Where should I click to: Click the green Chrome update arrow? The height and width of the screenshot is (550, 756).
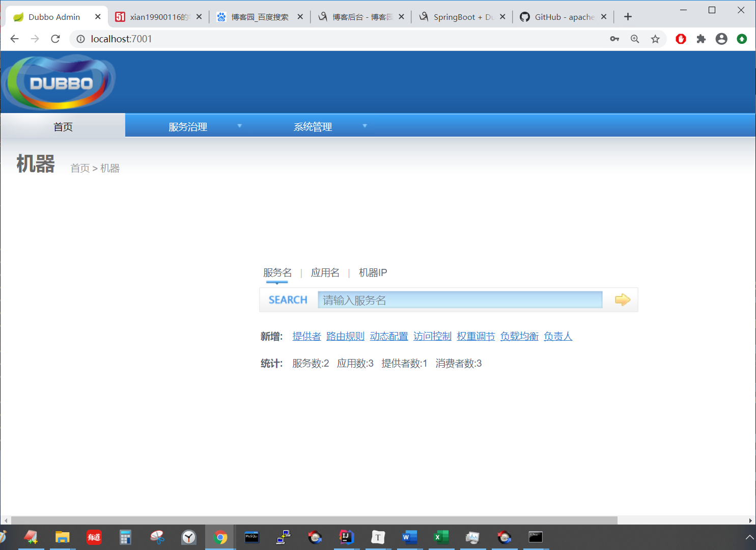click(x=742, y=39)
